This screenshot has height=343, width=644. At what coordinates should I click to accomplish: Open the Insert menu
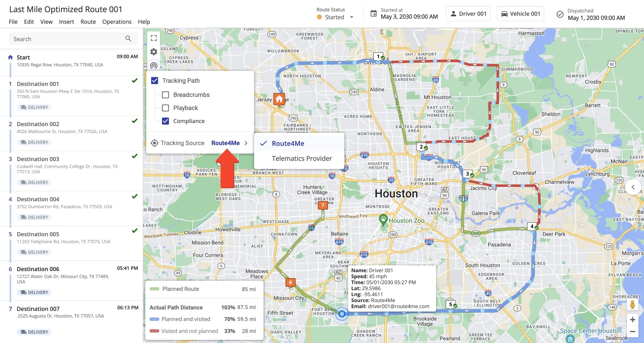click(66, 22)
